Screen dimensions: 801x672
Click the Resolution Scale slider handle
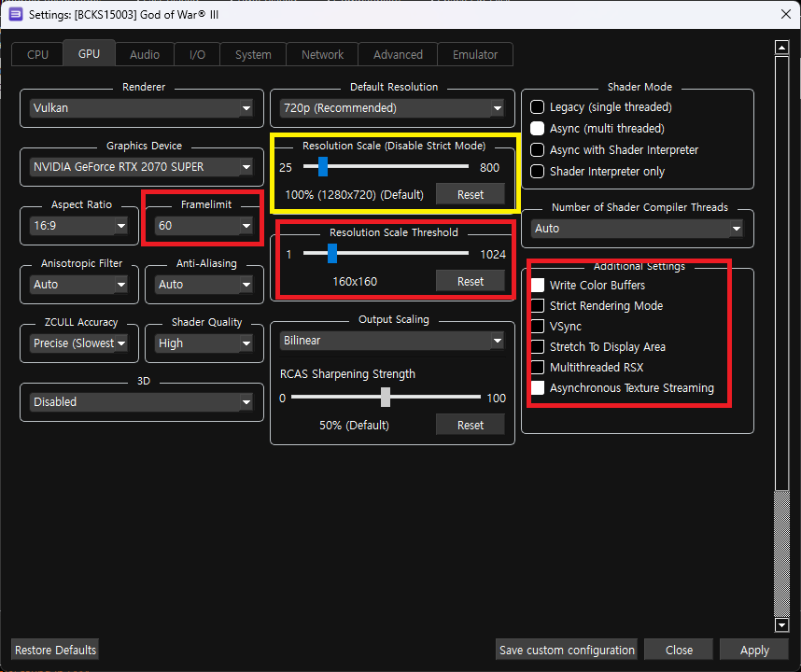pos(323,166)
